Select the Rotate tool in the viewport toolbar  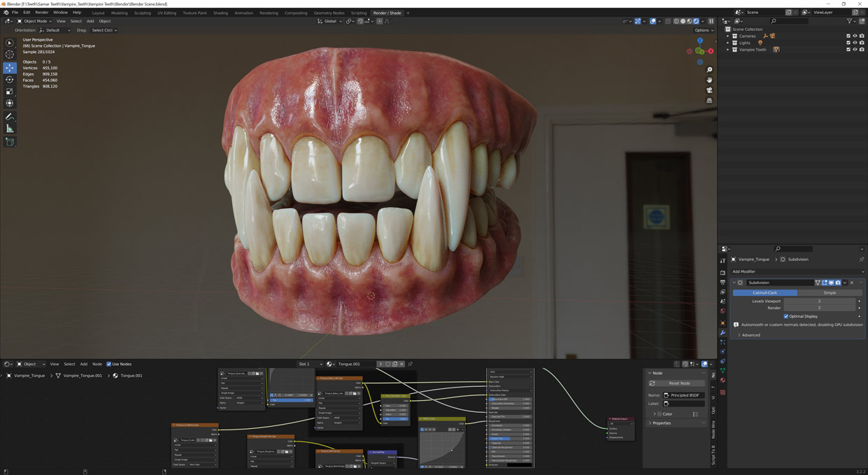click(9, 79)
